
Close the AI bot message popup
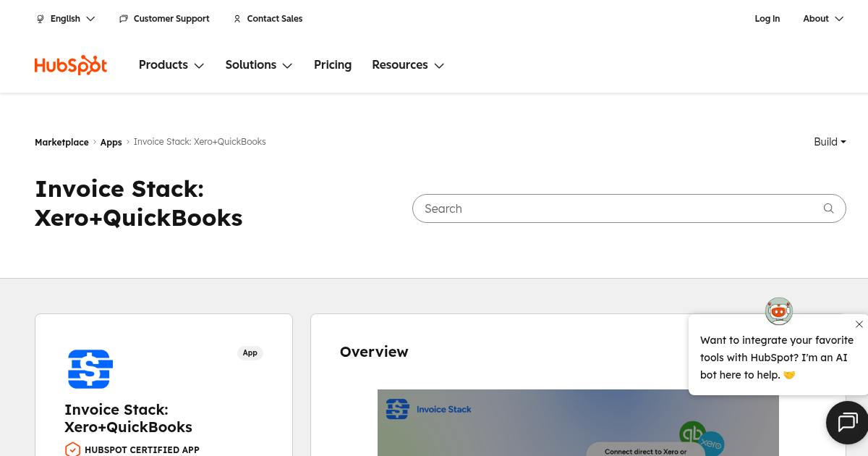(859, 324)
